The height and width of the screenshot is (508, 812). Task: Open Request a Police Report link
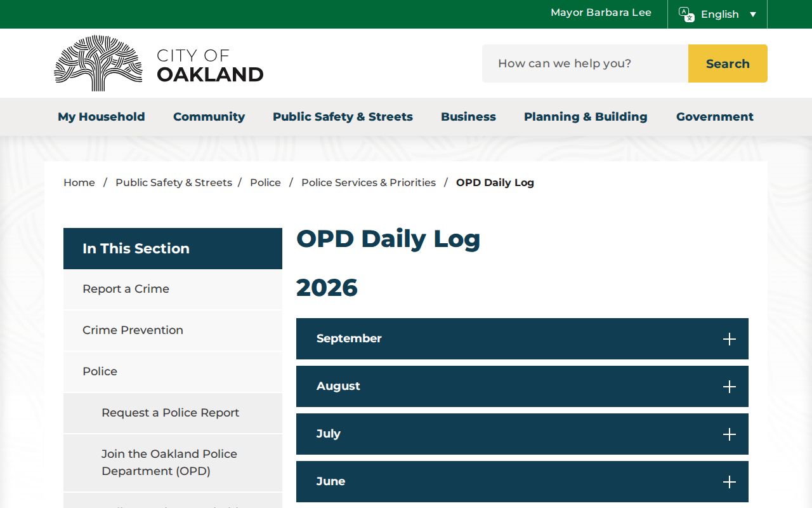click(x=173, y=413)
